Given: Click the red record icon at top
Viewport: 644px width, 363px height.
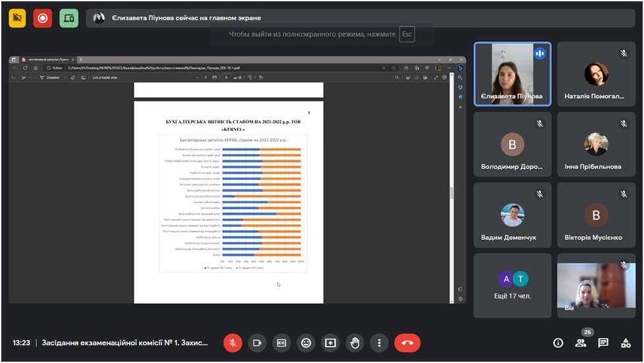Looking at the screenshot, I should pos(43,18).
